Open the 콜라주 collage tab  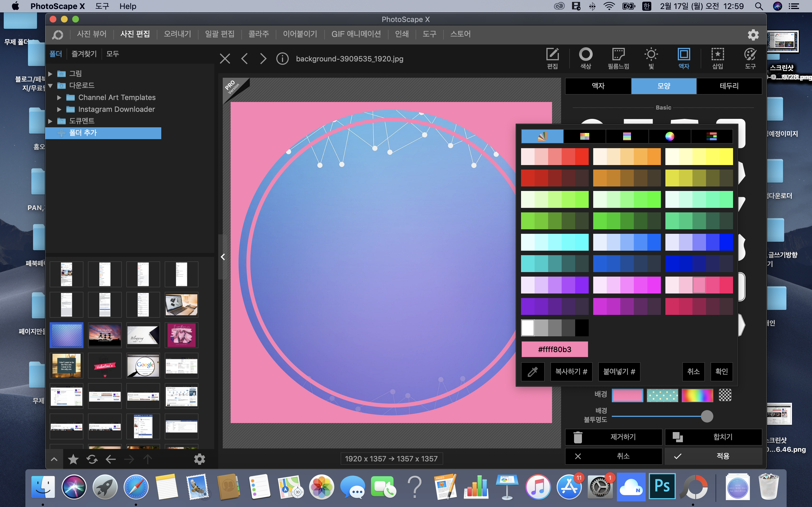[x=258, y=34]
